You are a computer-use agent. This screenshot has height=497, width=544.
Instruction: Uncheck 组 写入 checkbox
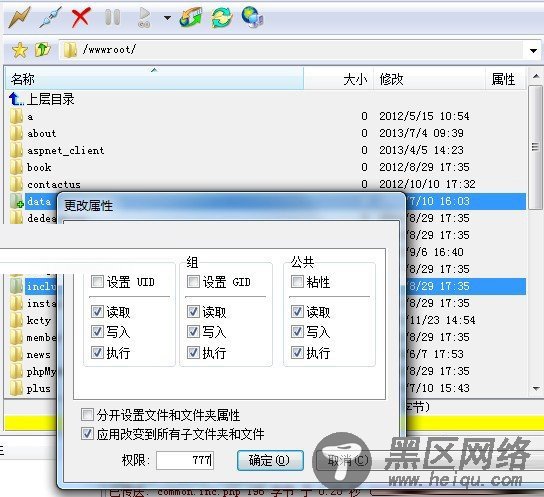[193, 332]
